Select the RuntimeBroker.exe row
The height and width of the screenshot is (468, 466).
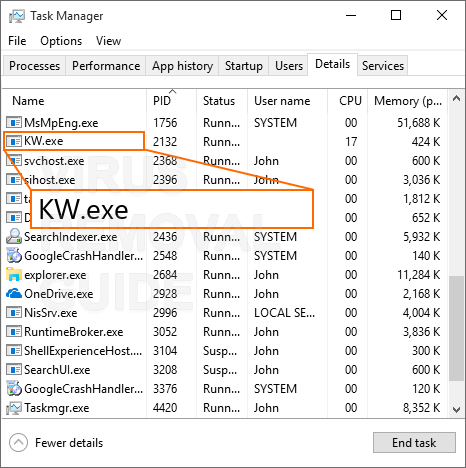(224, 332)
